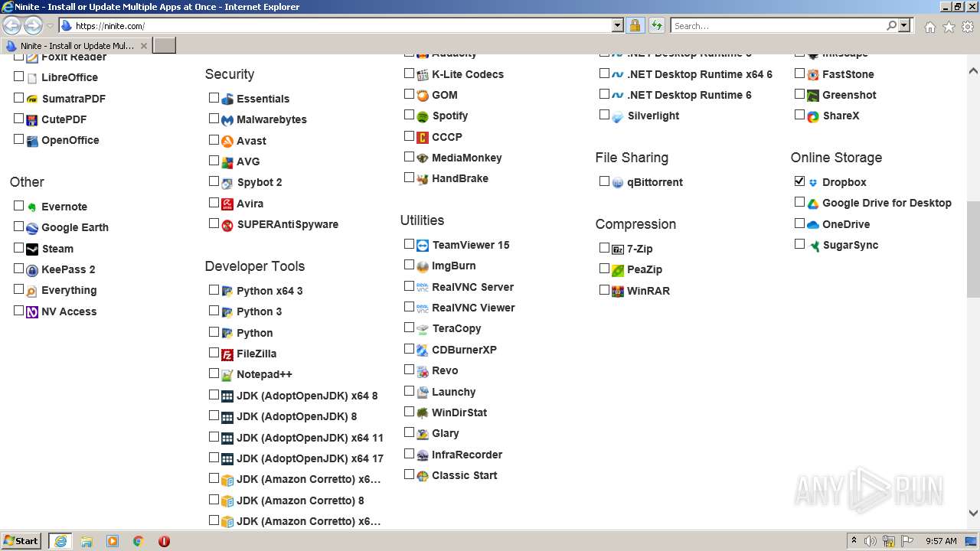Click the Notepad++ icon
The image size is (980, 551).
pyautogui.click(x=227, y=375)
